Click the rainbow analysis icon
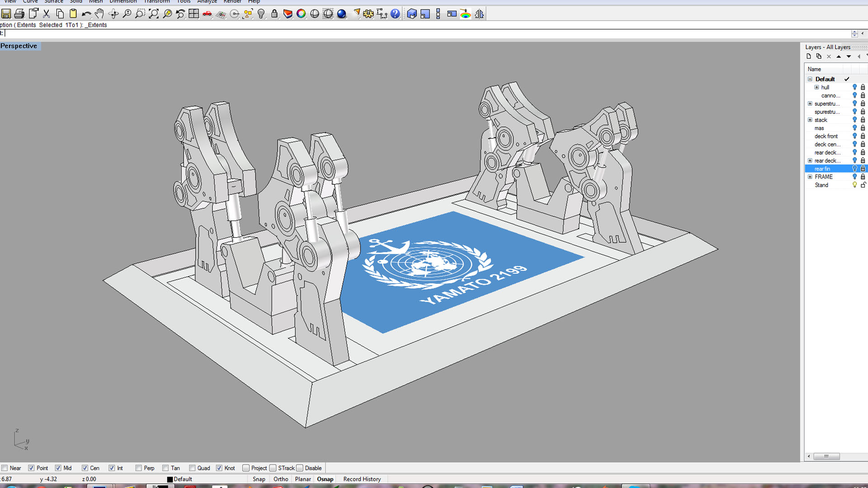This screenshot has height=488, width=868. pyautogui.click(x=466, y=14)
